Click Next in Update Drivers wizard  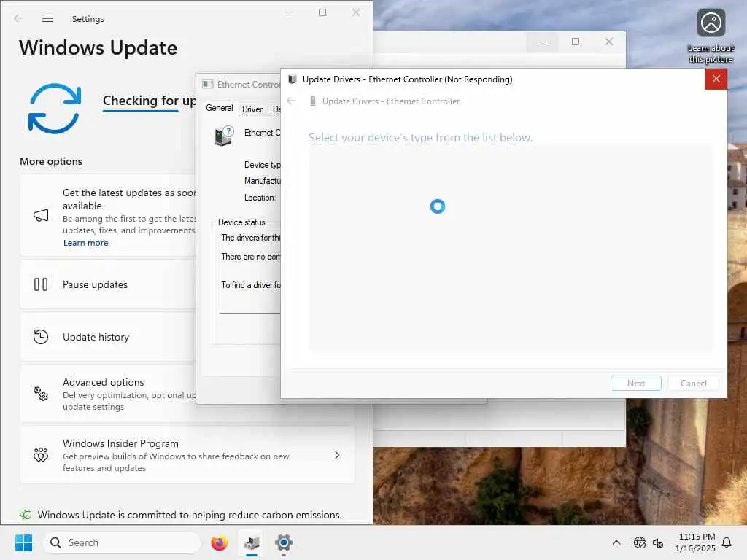point(635,384)
